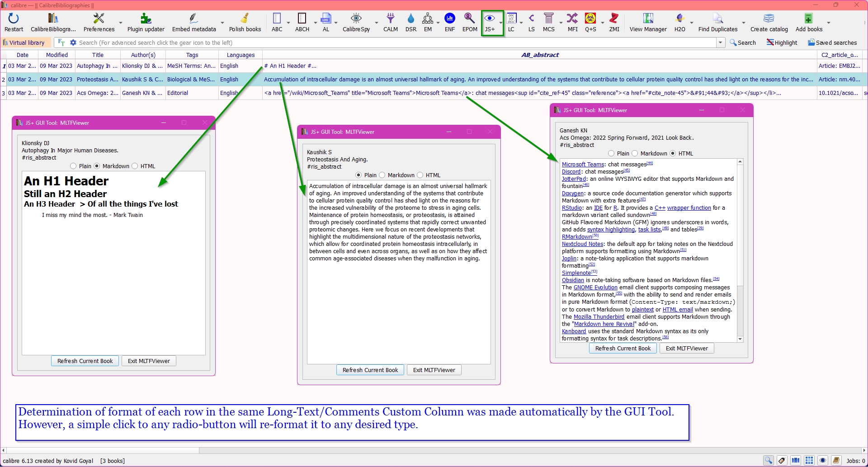The width and height of the screenshot is (868, 467).
Task: Sort by the Title column header
Action: coord(98,55)
